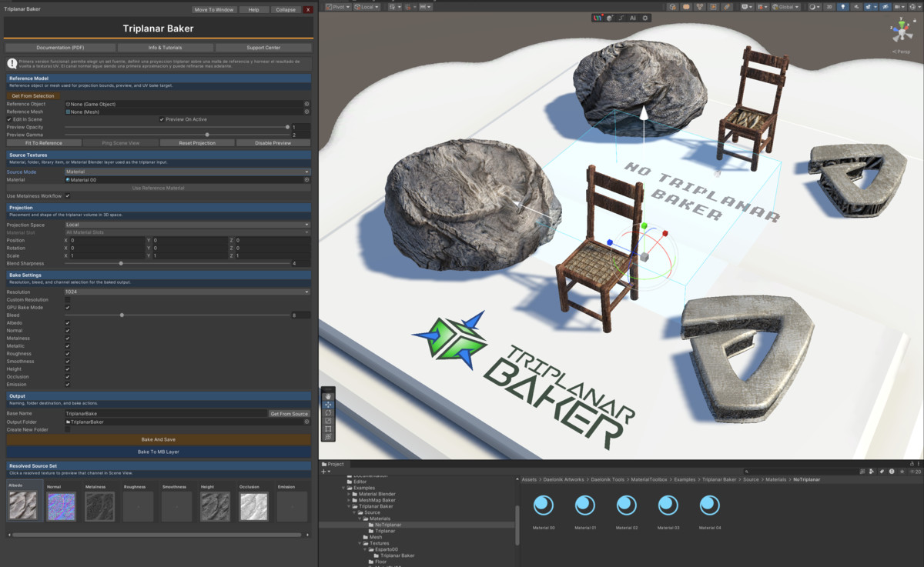Select the Material 04 asset
This screenshot has height=567, width=924.
pyautogui.click(x=710, y=505)
